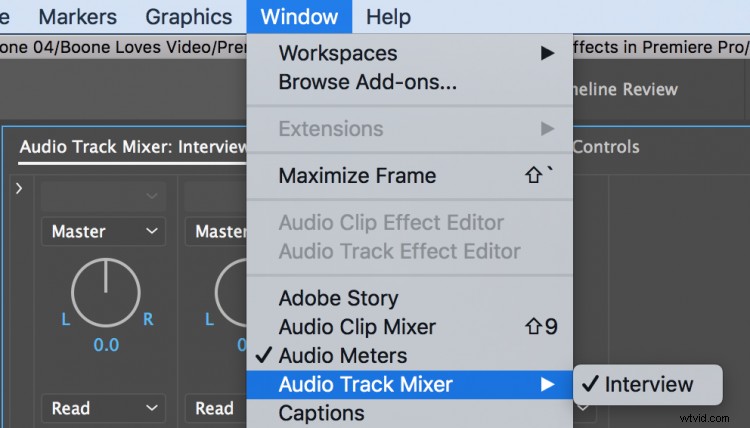Click the highlighted Audio Track Mixer item
This screenshot has width=750, height=428.
point(410,384)
